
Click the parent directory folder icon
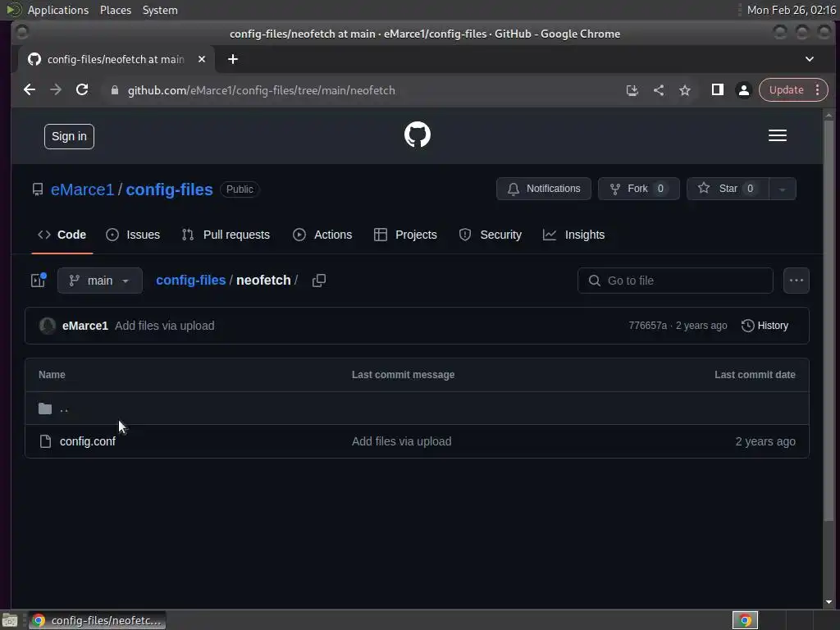point(45,409)
